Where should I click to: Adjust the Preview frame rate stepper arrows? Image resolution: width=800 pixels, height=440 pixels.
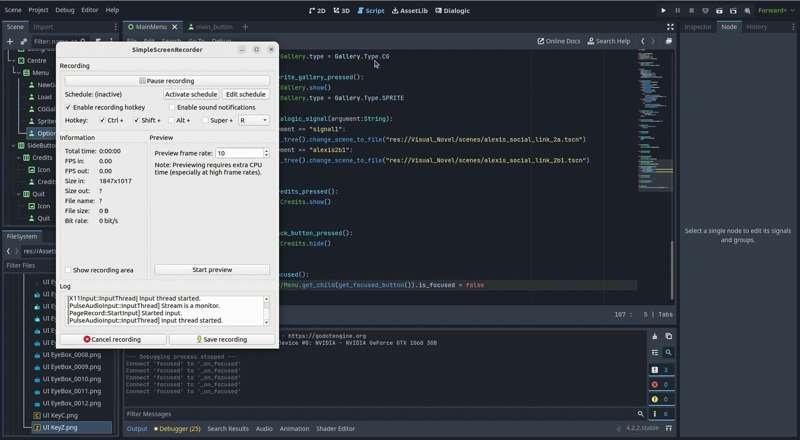coord(266,153)
